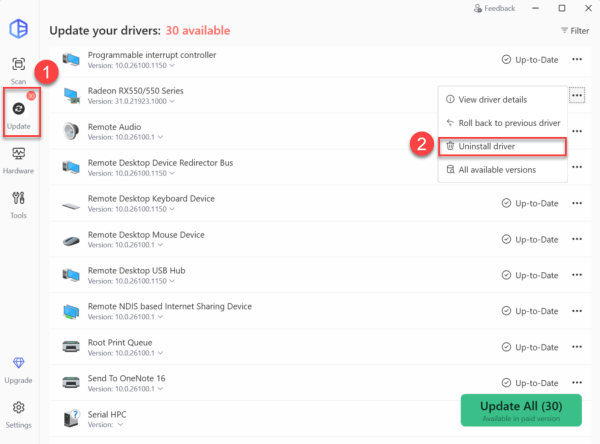Viewport: 600px width, 444px height.
Task: Click the Update All (30) button
Action: coord(520,410)
